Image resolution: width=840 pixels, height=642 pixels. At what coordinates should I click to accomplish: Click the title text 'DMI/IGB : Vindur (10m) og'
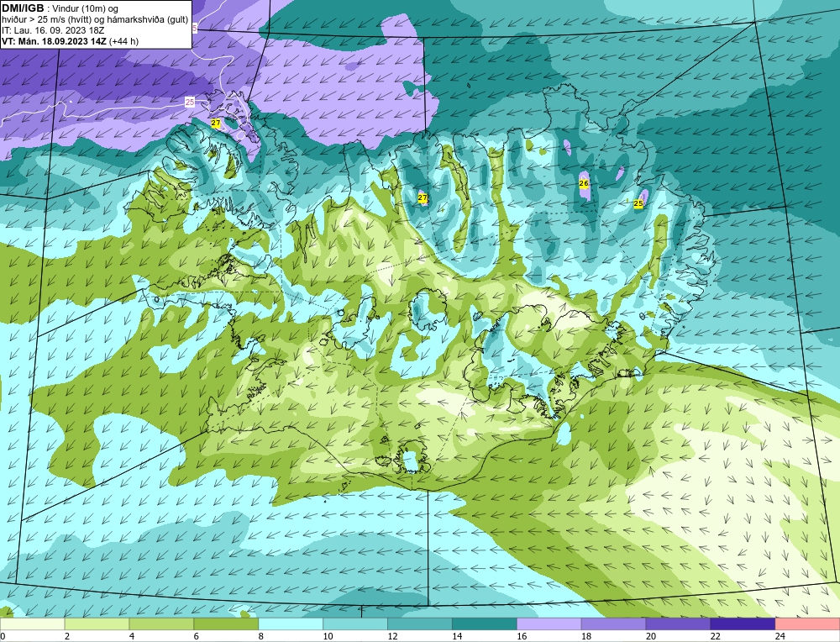pos(60,8)
